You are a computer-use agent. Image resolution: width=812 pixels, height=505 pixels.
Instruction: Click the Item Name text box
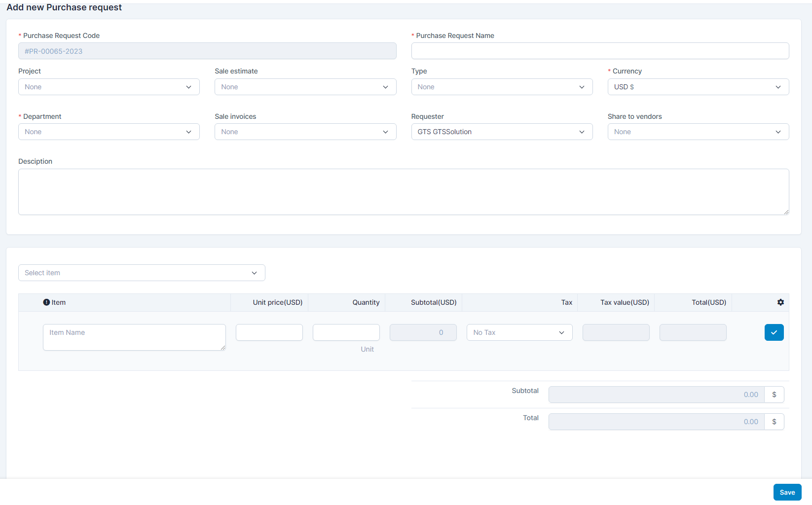(134, 337)
